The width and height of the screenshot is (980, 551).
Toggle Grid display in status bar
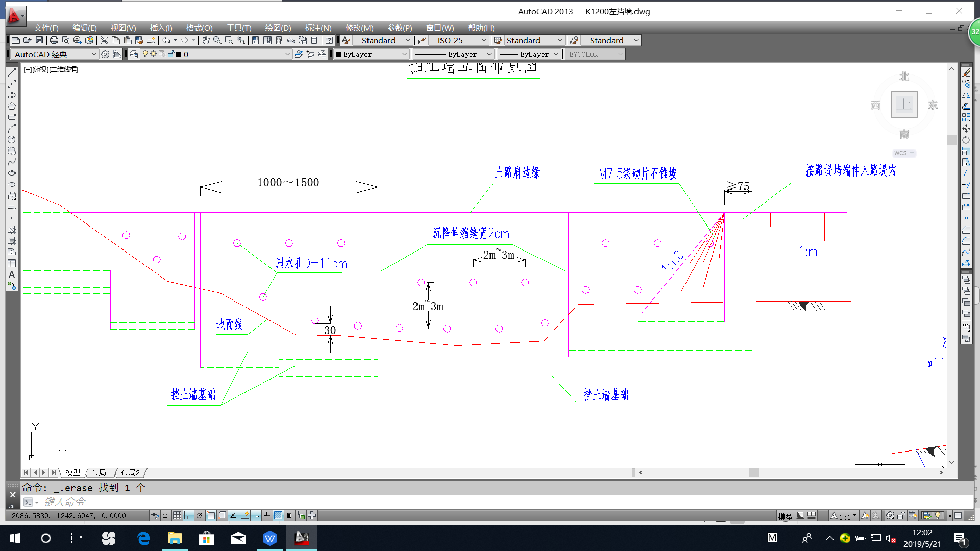pyautogui.click(x=177, y=516)
